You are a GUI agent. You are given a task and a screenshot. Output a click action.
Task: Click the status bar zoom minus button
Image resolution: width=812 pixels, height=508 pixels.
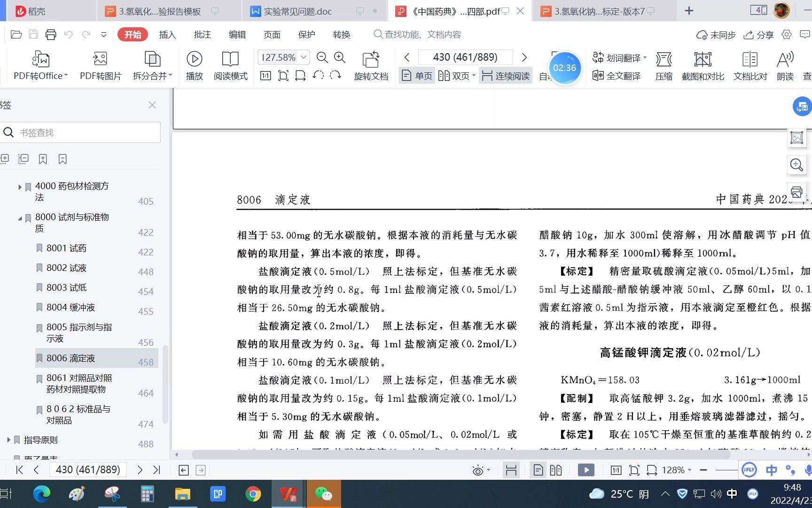point(703,469)
